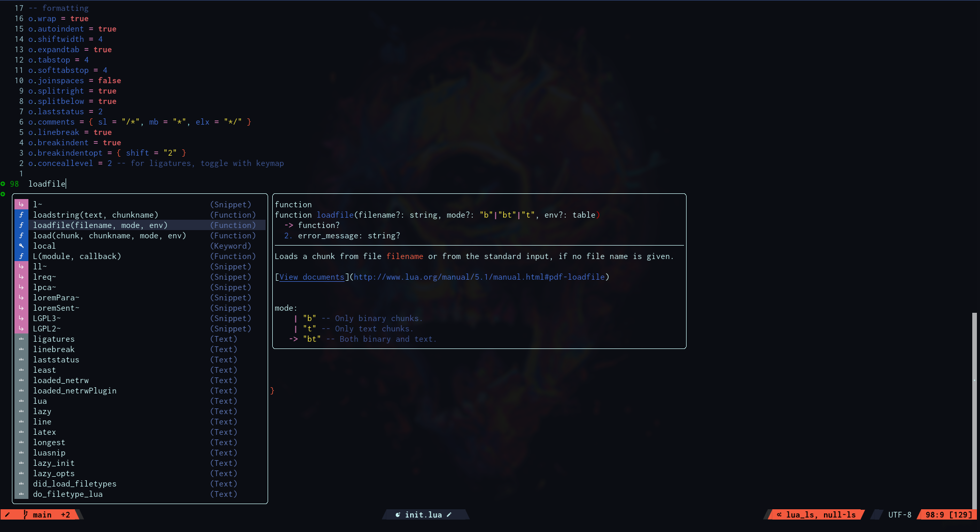This screenshot has width=980, height=532.
Task: Click the editor scrollbar on the right edge
Action: (974, 410)
